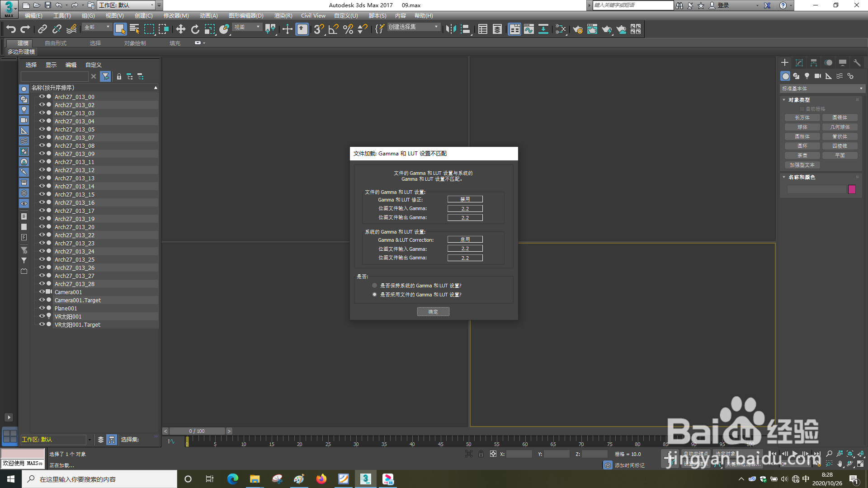Switch to the 自由形式 ribbon tab
The height and width of the screenshot is (488, 868).
click(54, 43)
